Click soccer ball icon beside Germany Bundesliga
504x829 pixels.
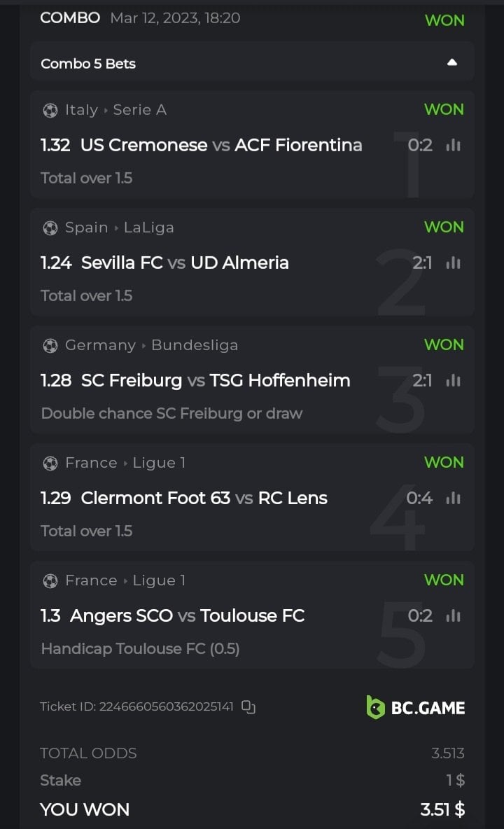point(50,345)
